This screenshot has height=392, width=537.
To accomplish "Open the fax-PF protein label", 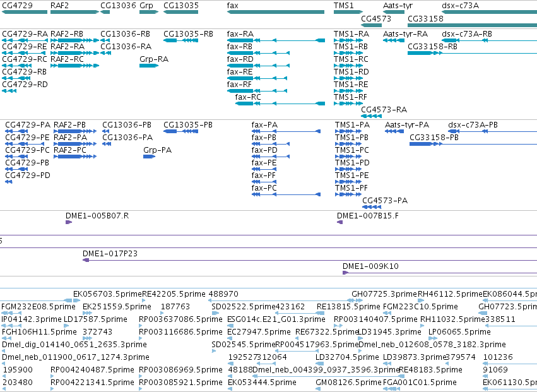I will (x=264, y=175).
